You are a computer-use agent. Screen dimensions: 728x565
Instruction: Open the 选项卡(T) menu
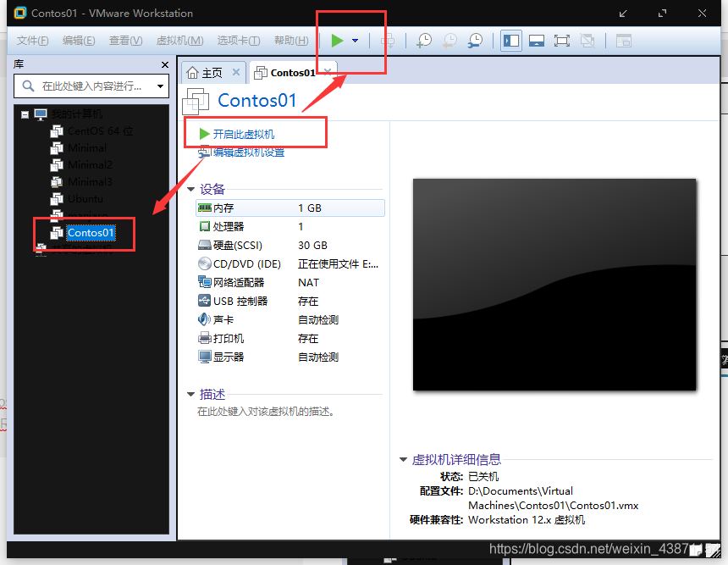(238, 41)
